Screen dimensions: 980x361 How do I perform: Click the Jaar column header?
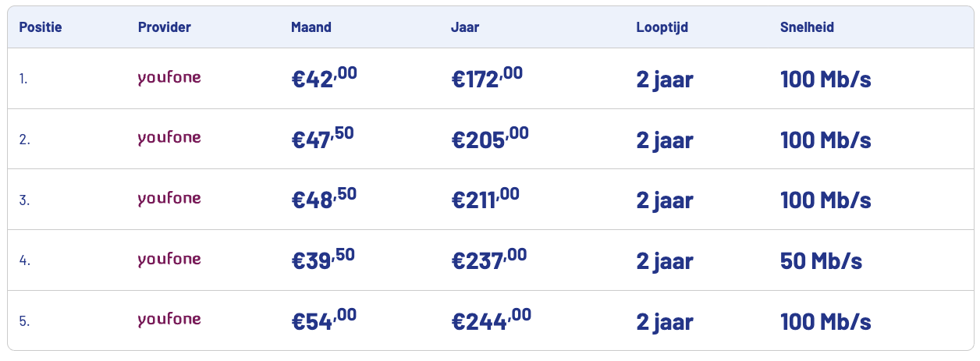coord(465,27)
